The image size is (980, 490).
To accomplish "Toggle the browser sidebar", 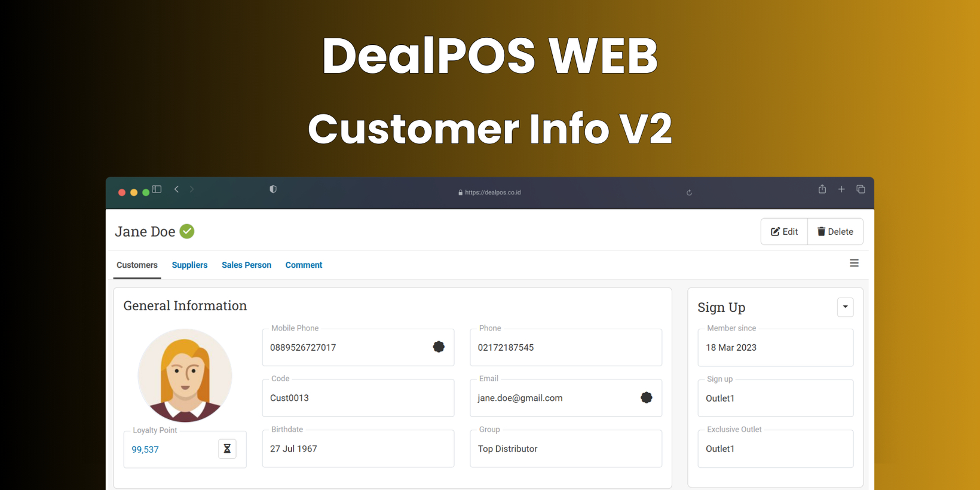I will (x=157, y=189).
